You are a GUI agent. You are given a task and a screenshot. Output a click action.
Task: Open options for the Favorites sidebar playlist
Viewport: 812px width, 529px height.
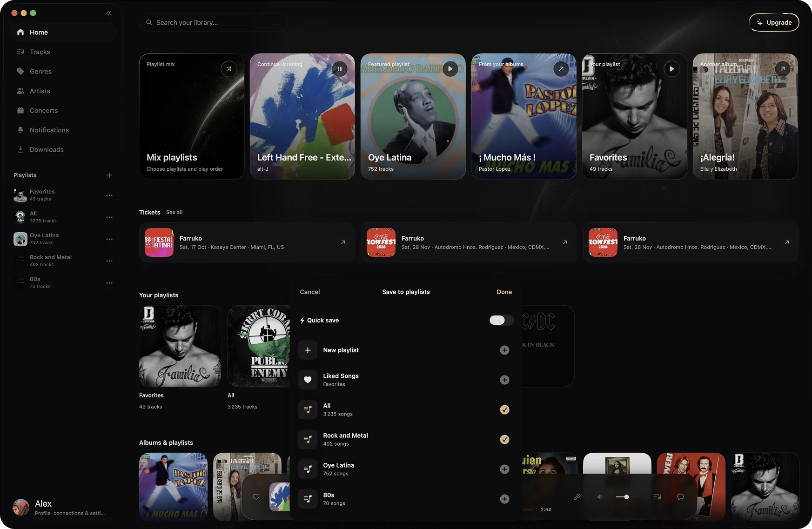pyautogui.click(x=109, y=195)
